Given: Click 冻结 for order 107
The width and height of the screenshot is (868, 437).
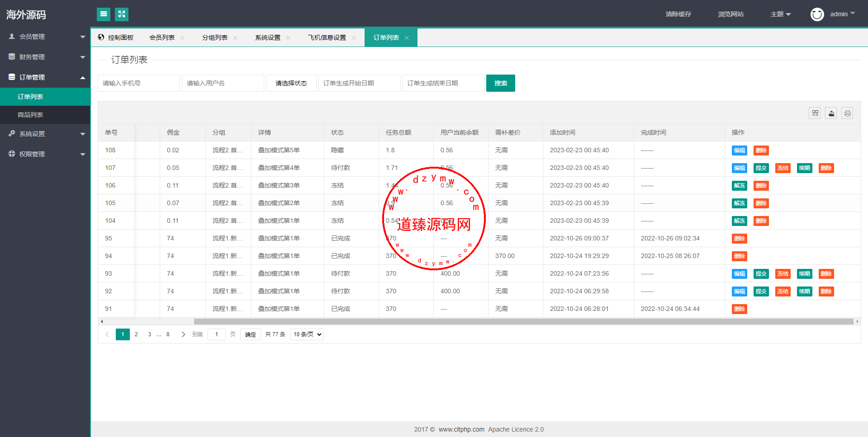Looking at the screenshot, I should point(783,168).
